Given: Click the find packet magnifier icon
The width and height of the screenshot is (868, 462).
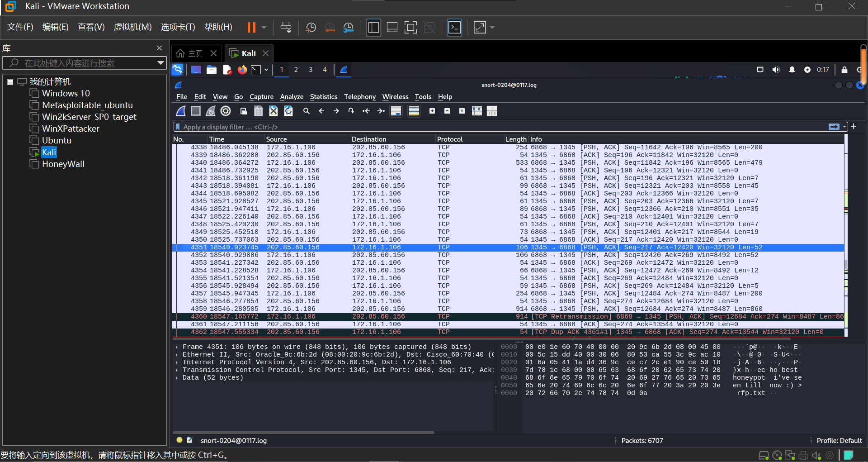Looking at the screenshot, I should coord(307,111).
